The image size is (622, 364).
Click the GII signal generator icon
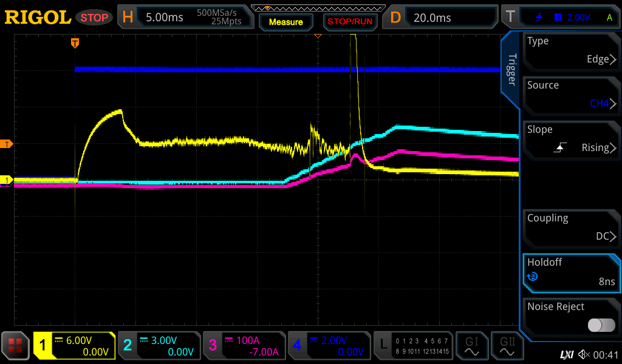pos(507,346)
